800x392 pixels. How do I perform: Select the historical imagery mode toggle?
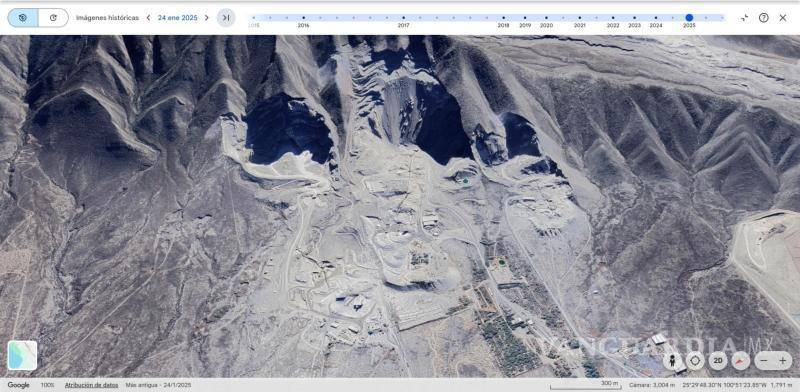tap(23, 18)
